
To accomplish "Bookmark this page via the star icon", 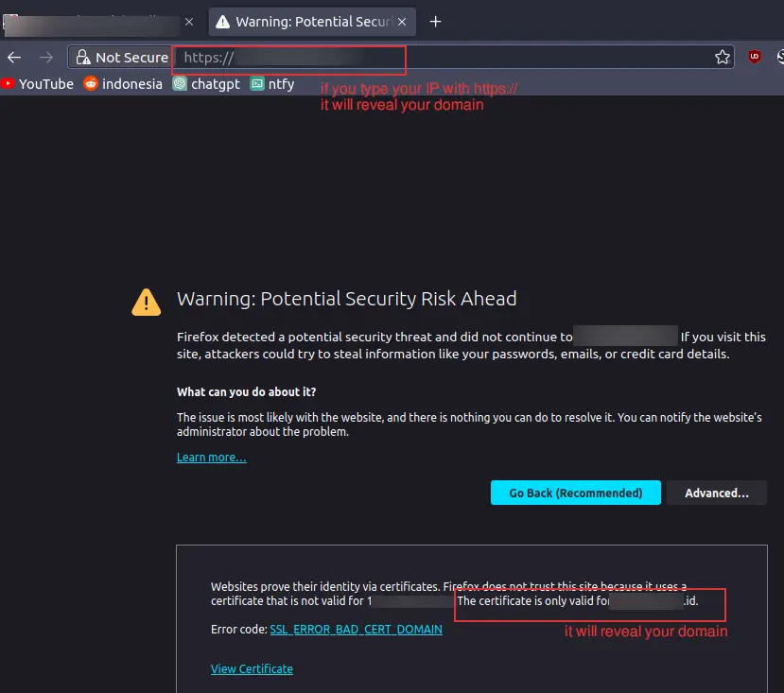I will (x=723, y=57).
